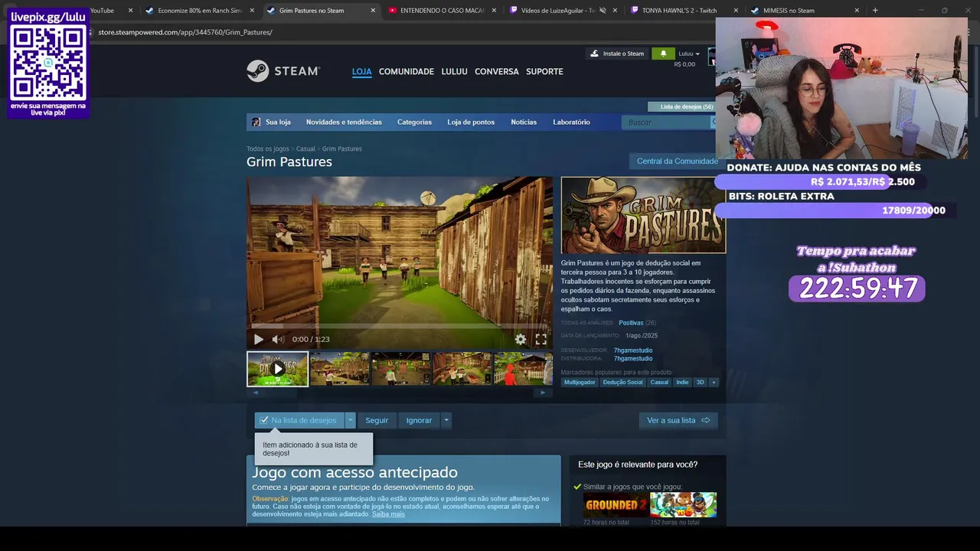Click the 3D tag

[x=700, y=382]
